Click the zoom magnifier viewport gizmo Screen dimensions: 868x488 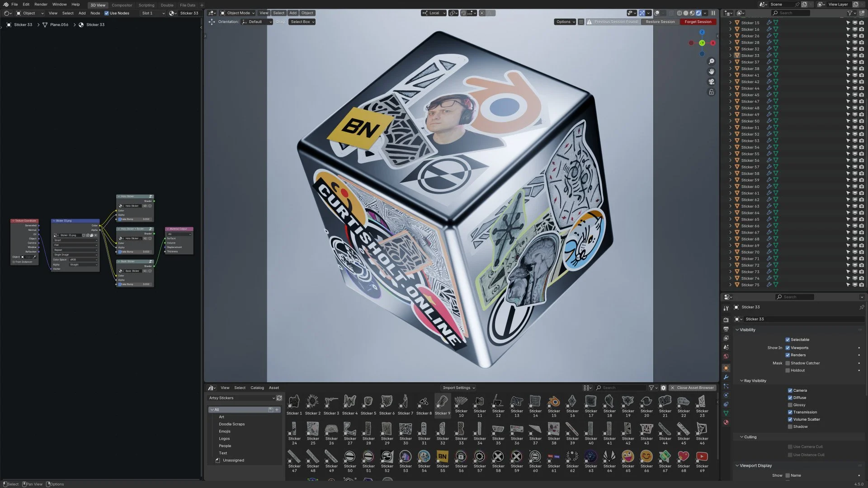click(x=712, y=61)
